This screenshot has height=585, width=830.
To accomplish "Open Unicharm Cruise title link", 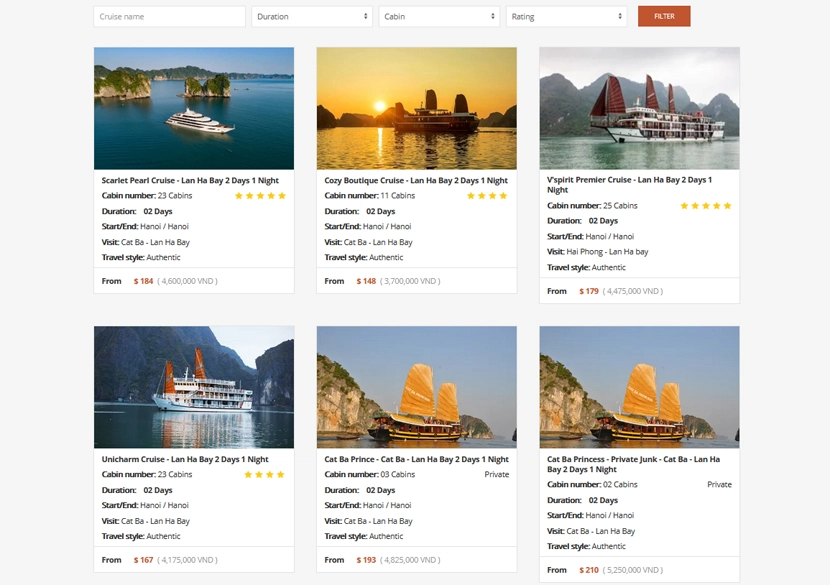I will [185, 460].
